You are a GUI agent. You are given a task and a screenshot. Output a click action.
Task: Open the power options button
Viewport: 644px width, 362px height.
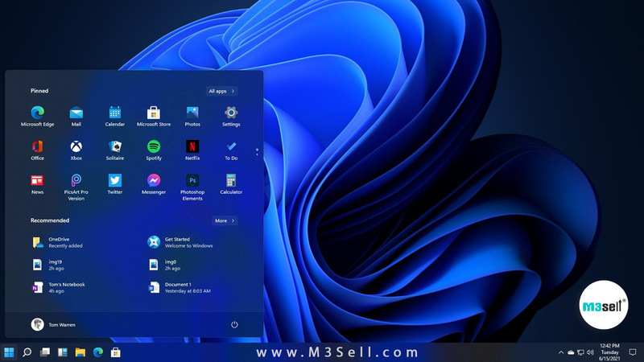click(x=234, y=325)
